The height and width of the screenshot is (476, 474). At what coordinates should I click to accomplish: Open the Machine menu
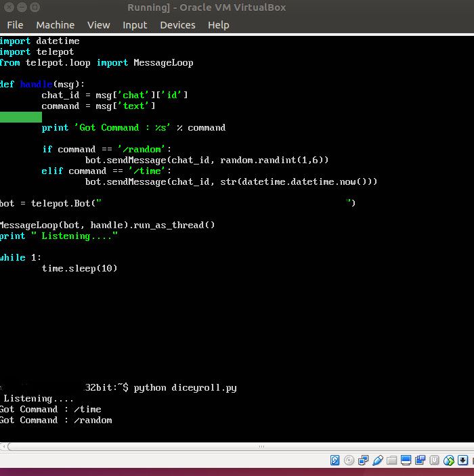click(x=56, y=25)
